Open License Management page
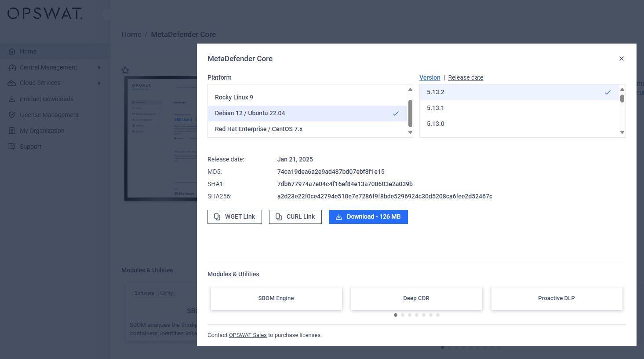644x359 pixels. click(x=55, y=115)
